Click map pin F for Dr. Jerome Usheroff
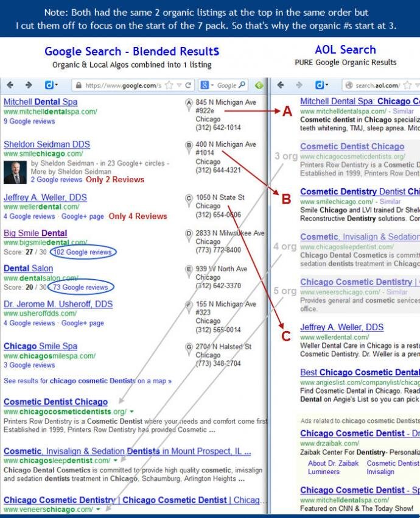The width and height of the screenshot is (420, 518). 189,307
